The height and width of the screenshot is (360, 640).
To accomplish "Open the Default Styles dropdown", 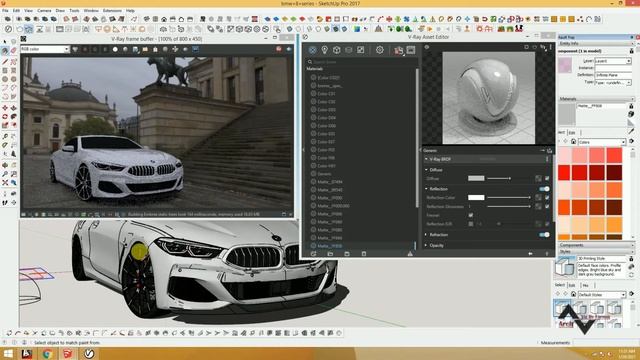I will pos(602,294).
